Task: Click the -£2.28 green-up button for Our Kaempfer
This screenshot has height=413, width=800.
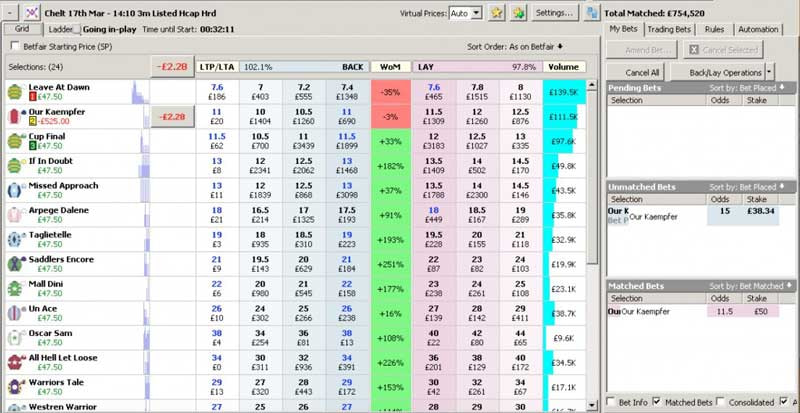Action: coord(172,117)
